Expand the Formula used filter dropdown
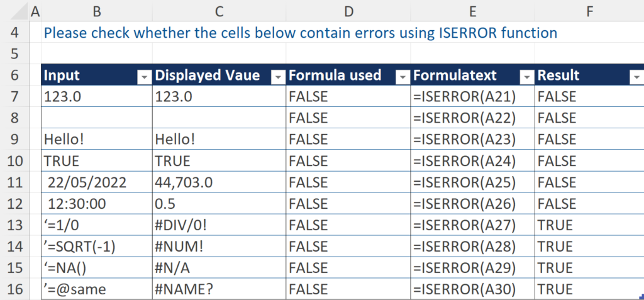 (402, 76)
